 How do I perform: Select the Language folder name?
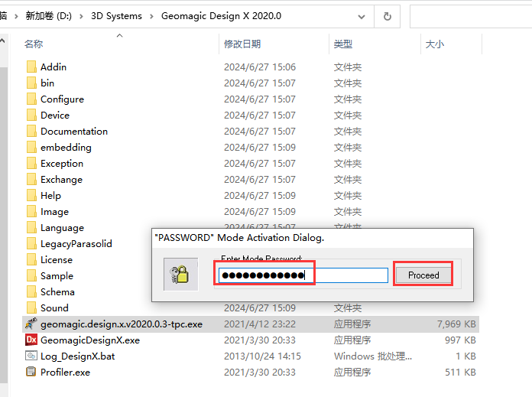point(62,227)
